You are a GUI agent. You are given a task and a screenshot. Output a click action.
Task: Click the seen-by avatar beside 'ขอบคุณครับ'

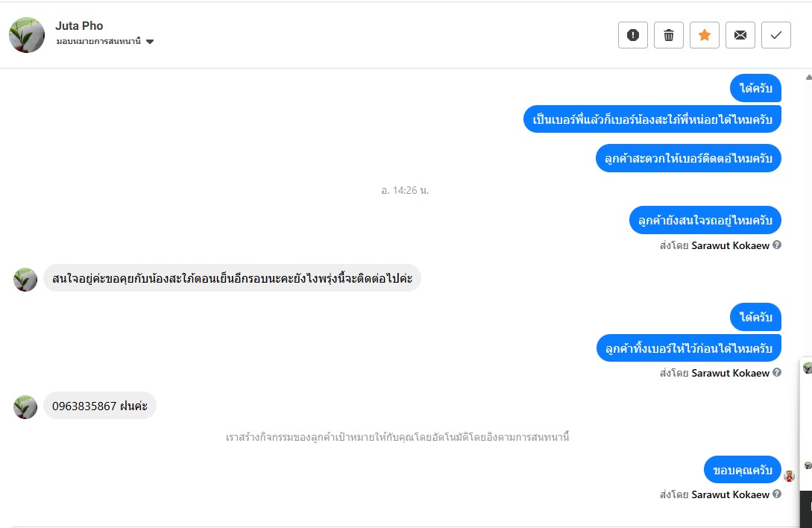(x=789, y=476)
